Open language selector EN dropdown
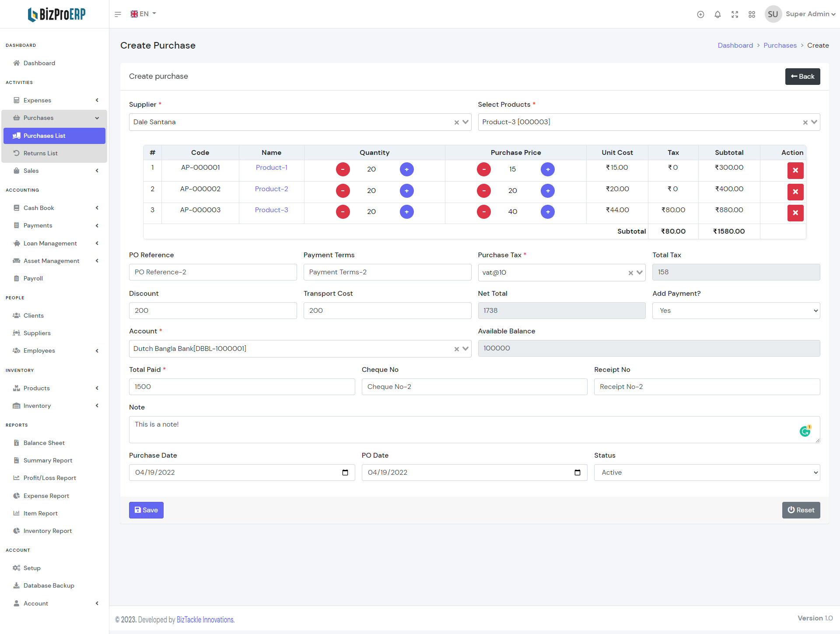 (143, 14)
